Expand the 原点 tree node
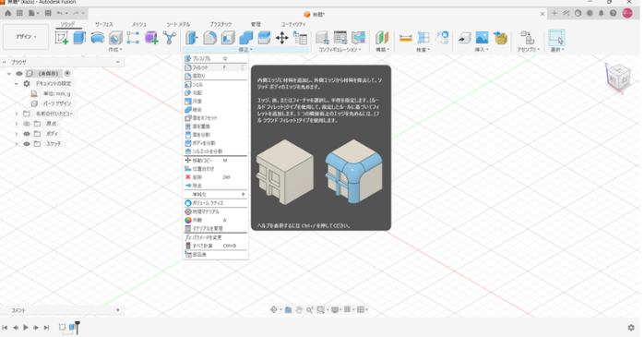 [17, 124]
